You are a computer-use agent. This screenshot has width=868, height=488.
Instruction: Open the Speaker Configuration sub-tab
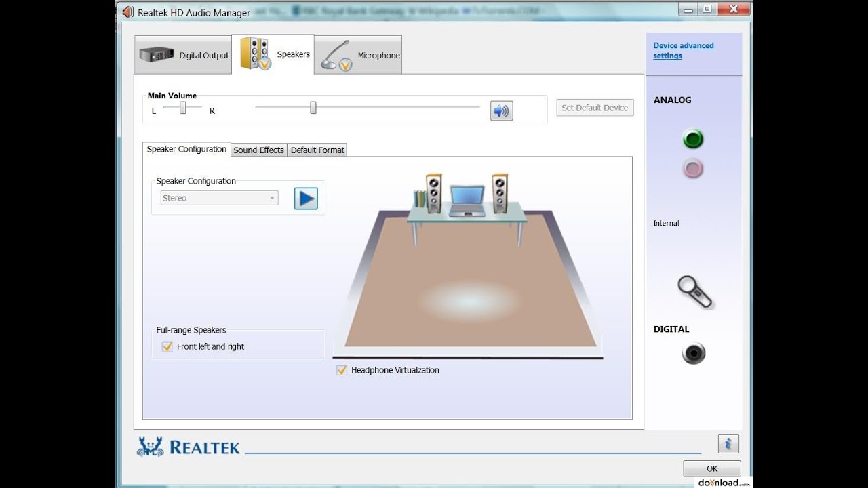point(186,149)
